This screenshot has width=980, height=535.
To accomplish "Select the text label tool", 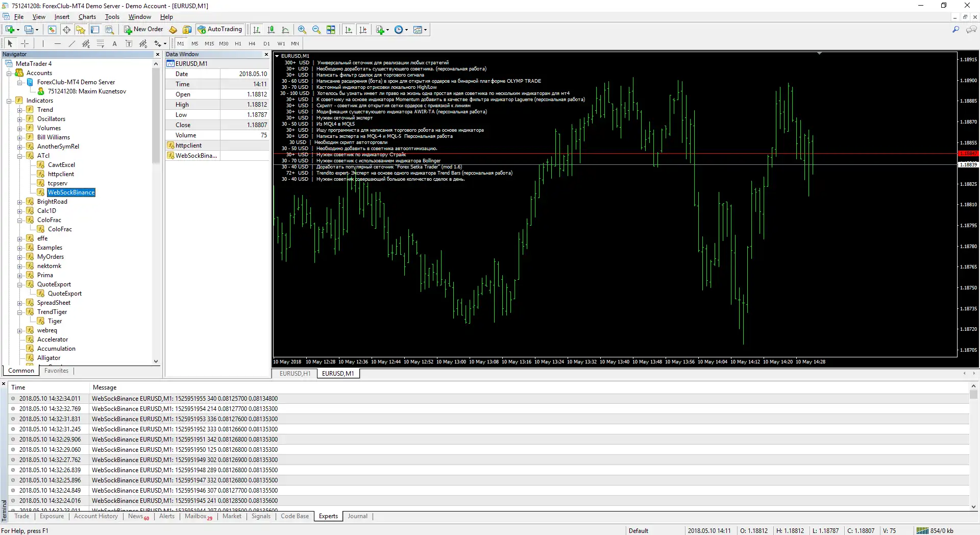I will point(115,44).
